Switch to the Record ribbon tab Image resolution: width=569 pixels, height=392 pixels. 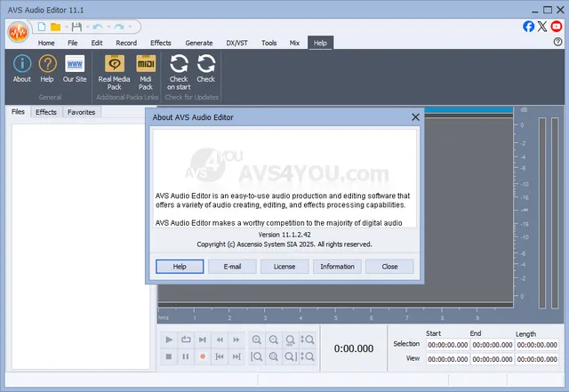point(126,43)
